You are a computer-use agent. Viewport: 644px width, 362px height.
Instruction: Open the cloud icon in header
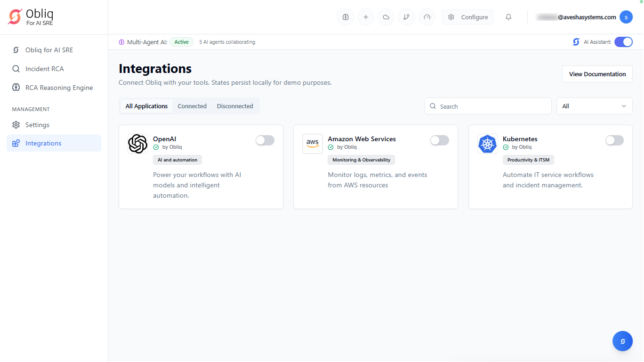pos(386,17)
